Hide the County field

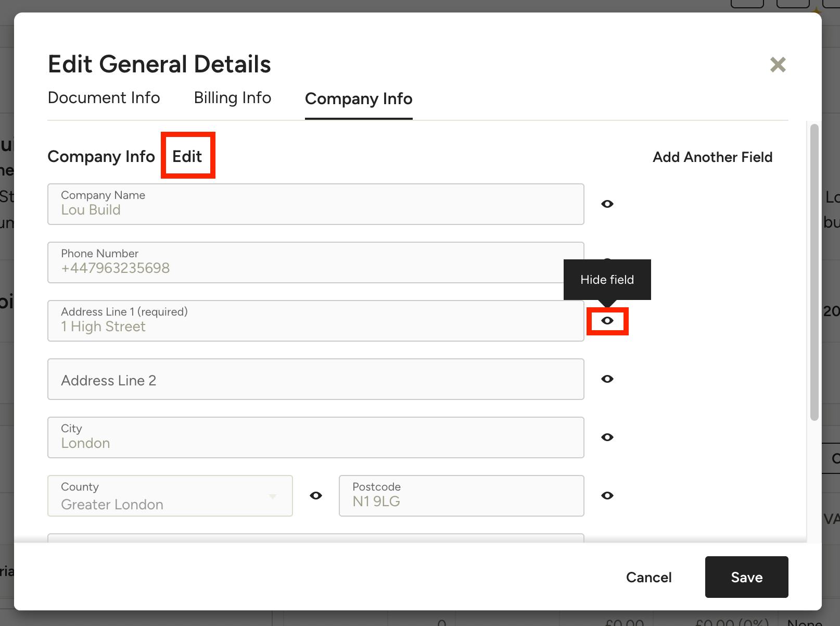pos(316,496)
